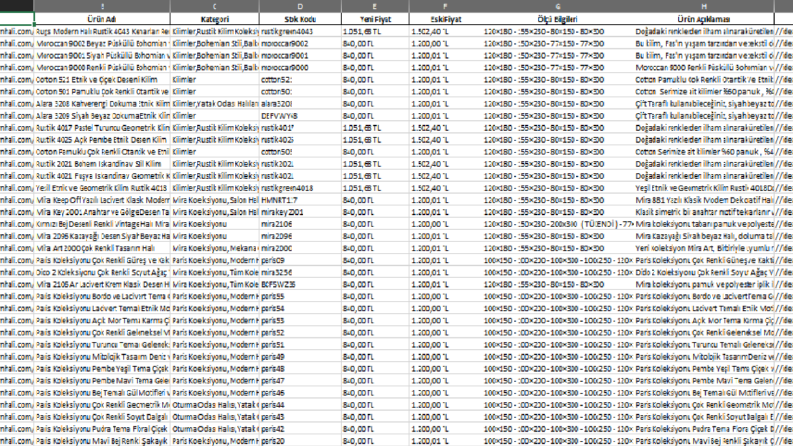Select product name Paris Koleksiyonu Pudra Tema
This screenshot has height=446, width=793.
coord(102,429)
